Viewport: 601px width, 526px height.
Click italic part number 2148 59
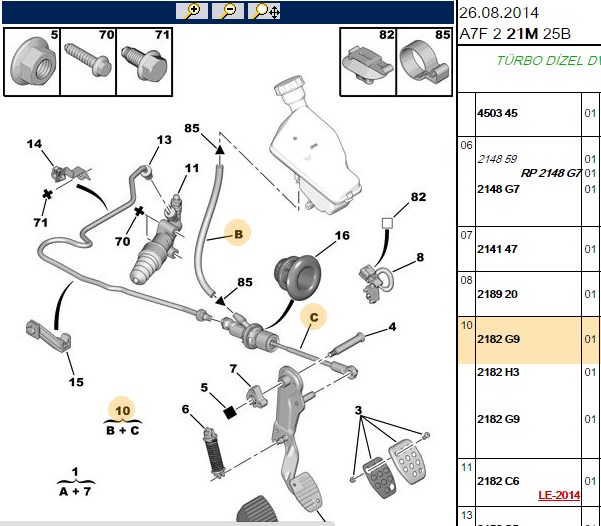click(x=497, y=159)
